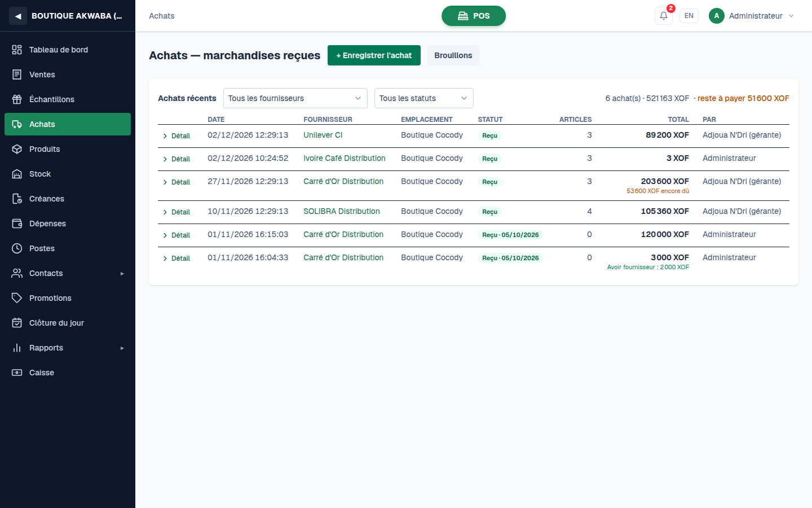This screenshot has width=812, height=508.
Task: Switch language with the EN button
Action: coord(689,16)
